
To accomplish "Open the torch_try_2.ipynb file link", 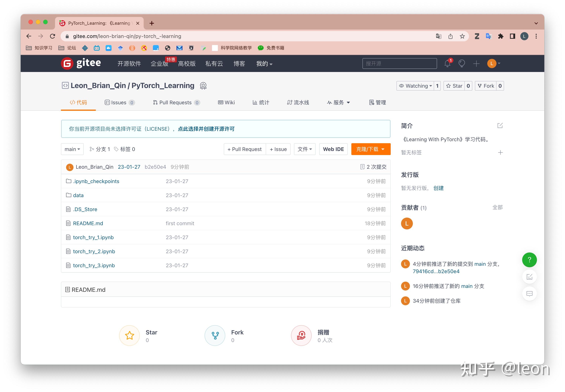I will tap(94, 251).
